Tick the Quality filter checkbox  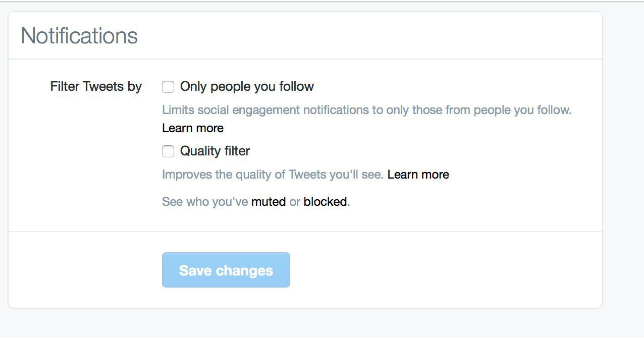click(x=168, y=151)
